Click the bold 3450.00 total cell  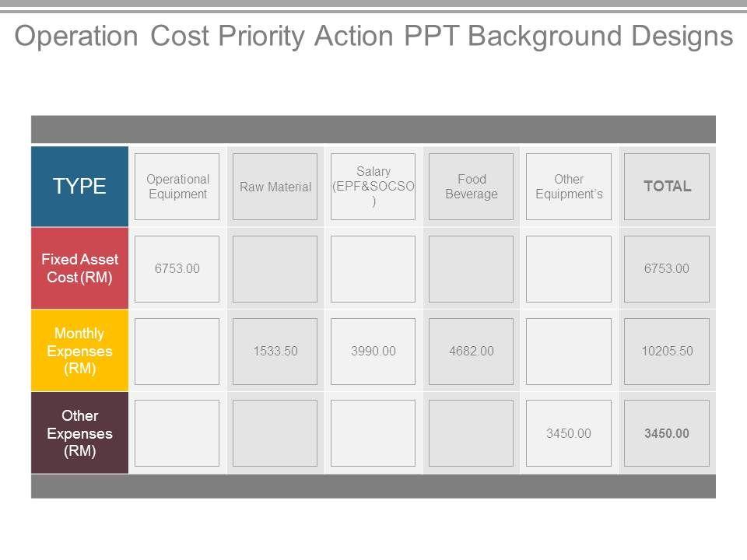pos(667,433)
